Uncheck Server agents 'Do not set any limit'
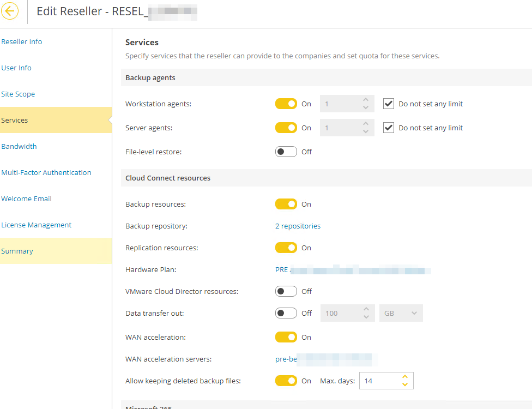The image size is (532, 409). (x=388, y=128)
